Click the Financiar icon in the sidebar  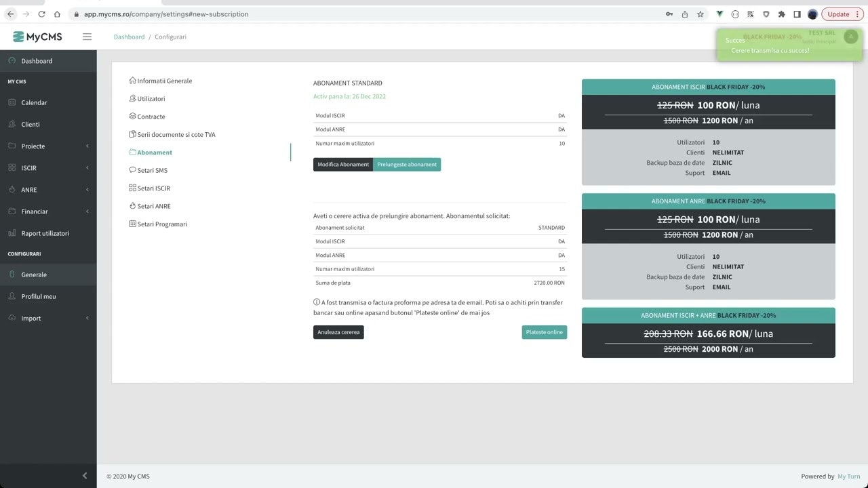coord(12,211)
